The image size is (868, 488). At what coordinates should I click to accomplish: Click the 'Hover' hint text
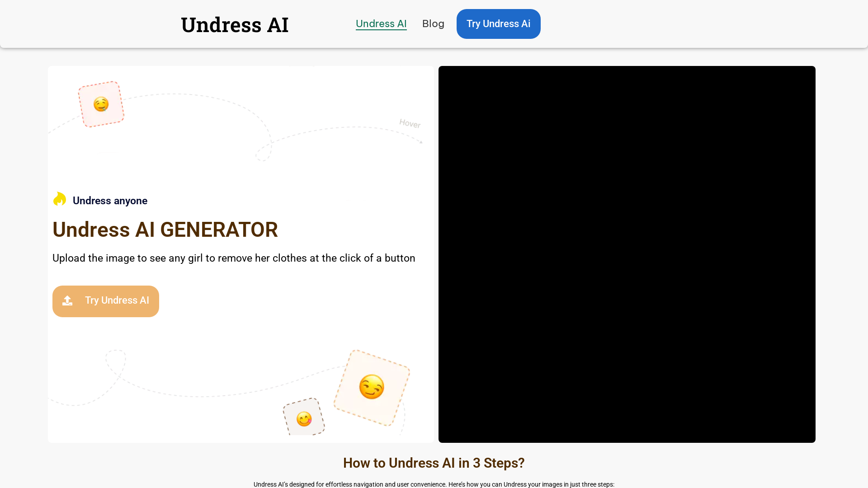[x=410, y=123]
